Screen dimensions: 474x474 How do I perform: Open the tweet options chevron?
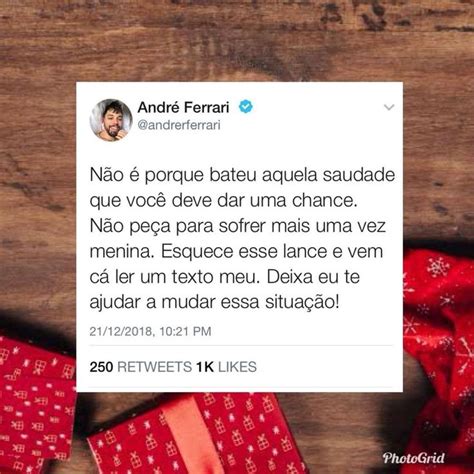pos(389,107)
